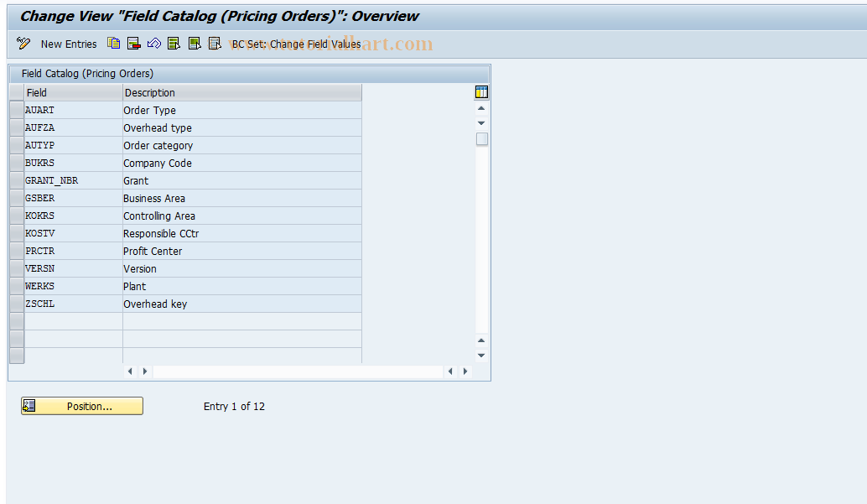Click right arrow of left horizontal scrollbar
The height and width of the screenshot is (504, 867).
click(x=145, y=372)
